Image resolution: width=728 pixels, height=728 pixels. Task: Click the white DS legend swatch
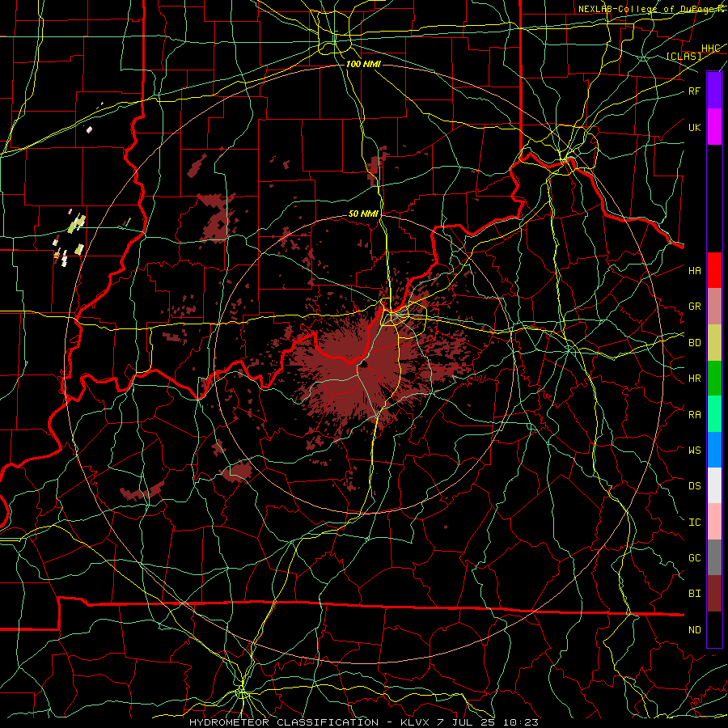[x=714, y=485]
